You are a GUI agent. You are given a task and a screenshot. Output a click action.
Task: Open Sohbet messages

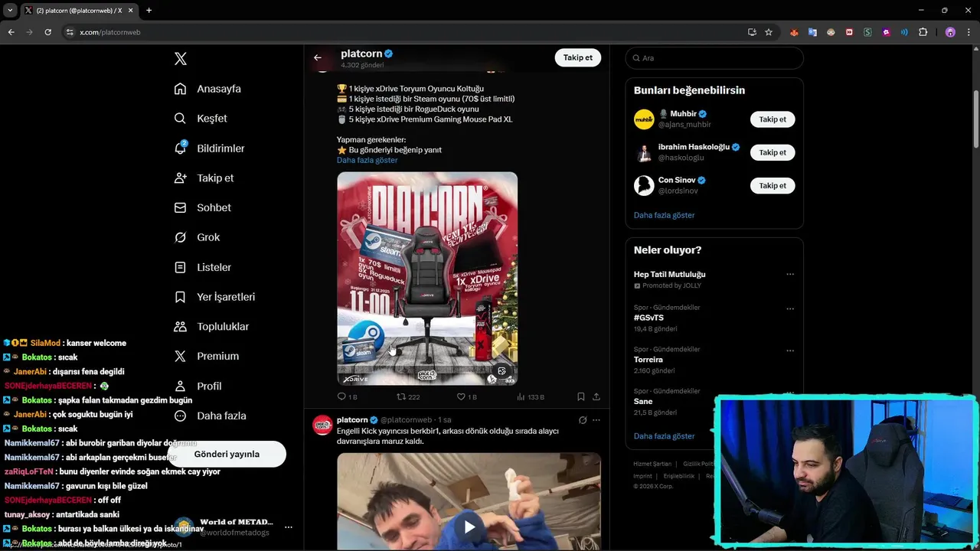click(202, 207)
